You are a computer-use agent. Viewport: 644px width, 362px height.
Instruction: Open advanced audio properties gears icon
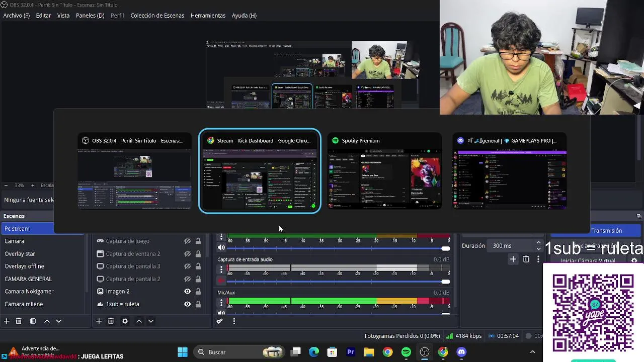(x=220, y=321)
